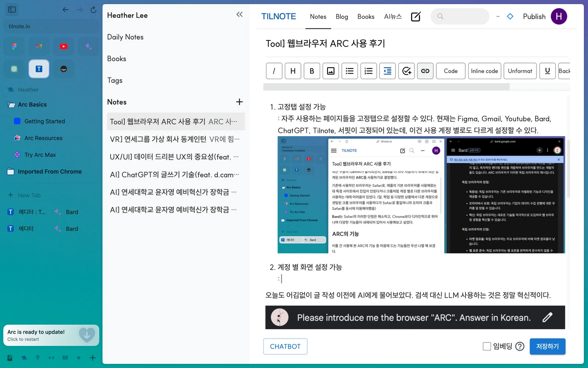Apply heading with the H button
The image size is (588, 368).
click(293, 71)
